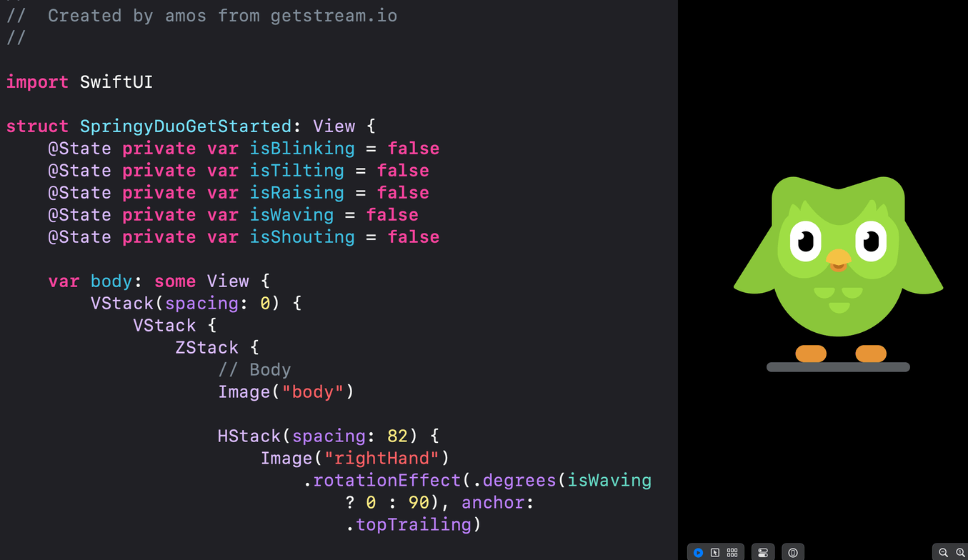
Task: Click the "body" image string
Action: coord(313,392)
